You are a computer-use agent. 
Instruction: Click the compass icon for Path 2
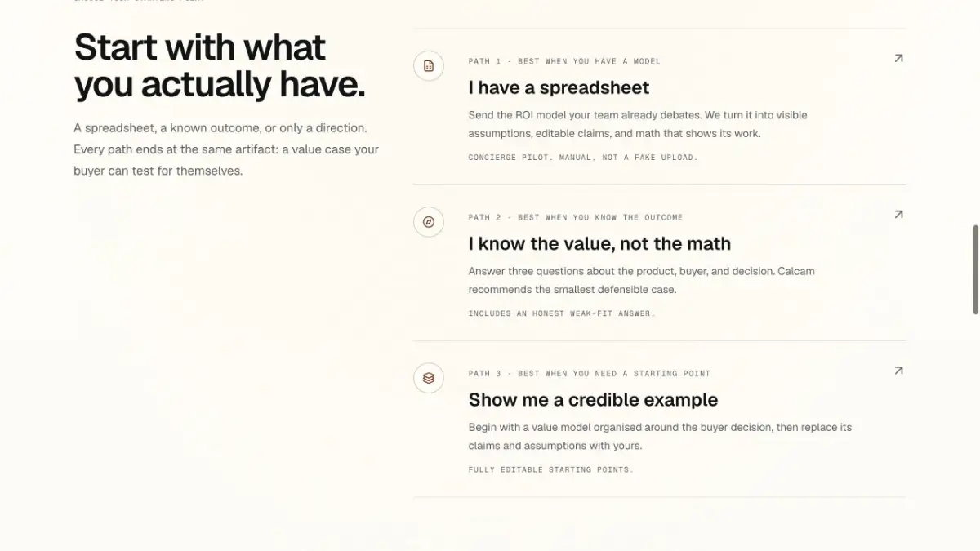click(429, 221)
